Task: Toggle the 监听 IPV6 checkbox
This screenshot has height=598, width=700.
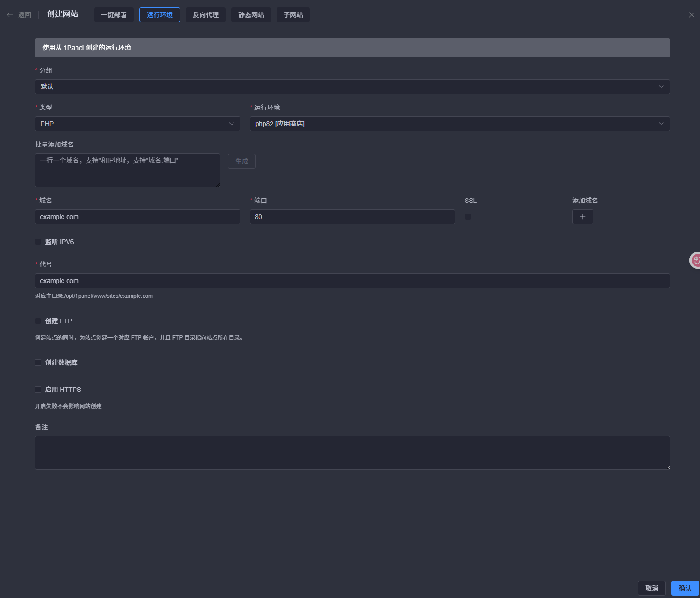Action: point(38,242)
